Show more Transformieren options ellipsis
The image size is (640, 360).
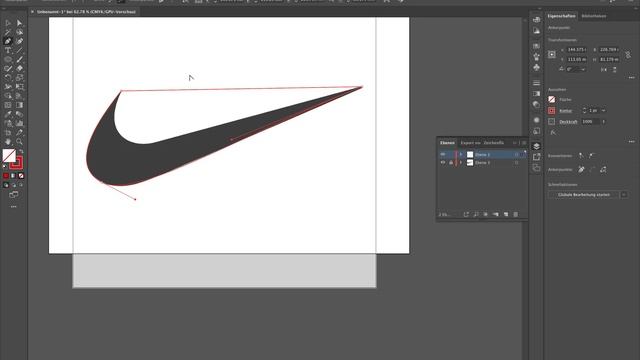631,78
